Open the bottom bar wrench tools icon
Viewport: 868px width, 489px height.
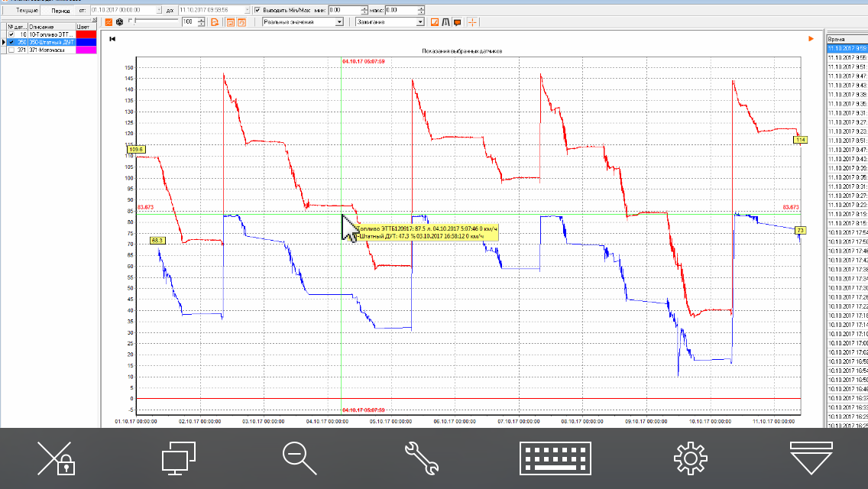point(421,458)
